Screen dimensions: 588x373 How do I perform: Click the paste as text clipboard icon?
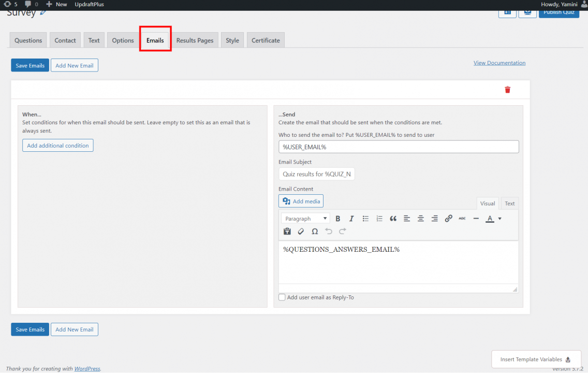pos(287,232)
